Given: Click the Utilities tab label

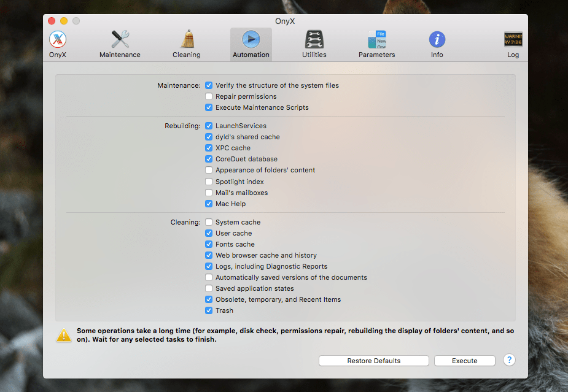Looking at the screenshot, I should click(314, 55).
